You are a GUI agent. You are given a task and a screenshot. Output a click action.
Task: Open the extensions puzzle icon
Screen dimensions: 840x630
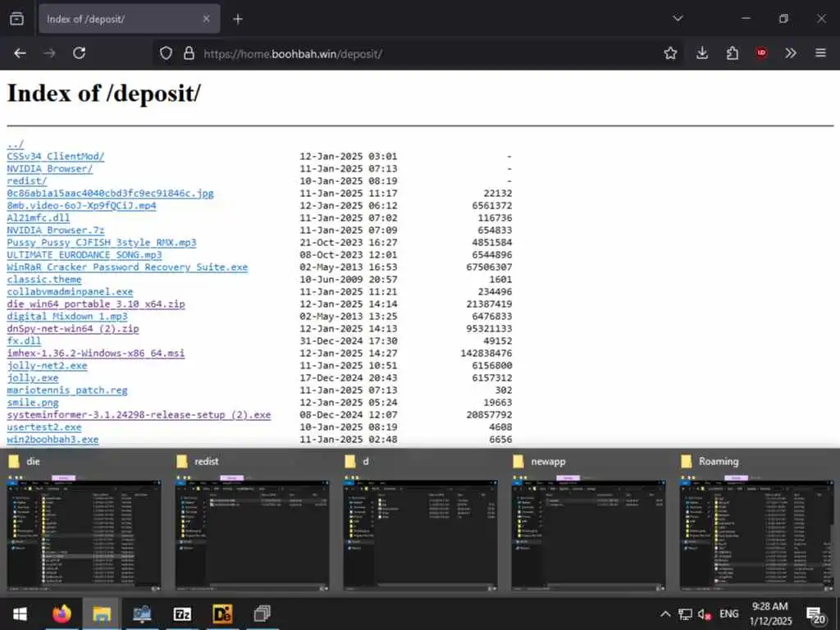tap(733, 53)
